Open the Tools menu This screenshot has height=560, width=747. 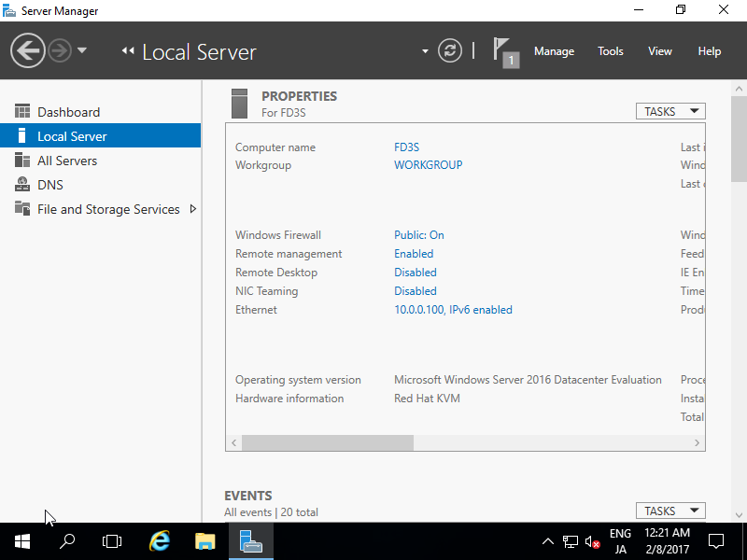610,51
